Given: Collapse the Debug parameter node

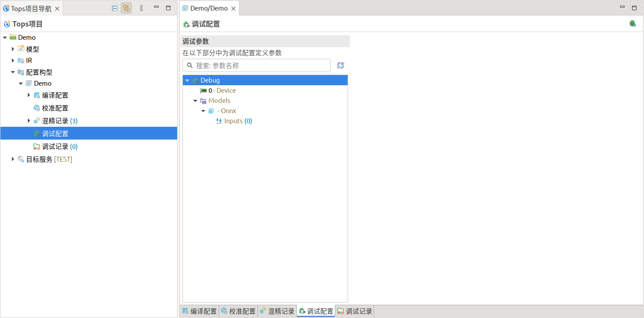Looking at the screenshot, I should pyautogui.click(x=187, y=80).
